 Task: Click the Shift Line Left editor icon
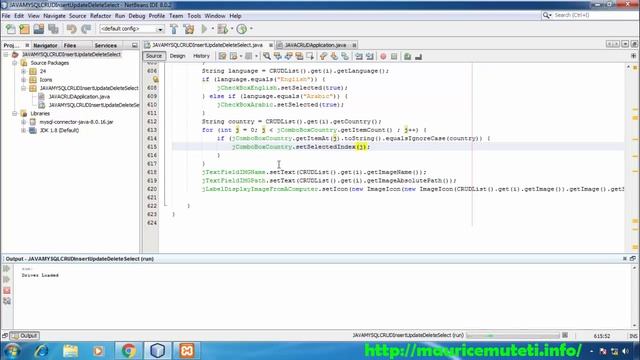[x=359, y=56]
